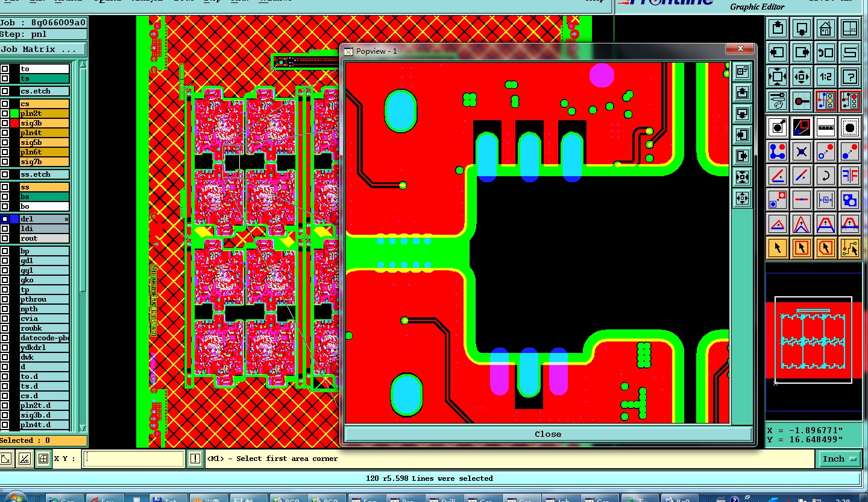Click the connected blue-red nodes icon
The image size is (868, 502).
[778, 151]
